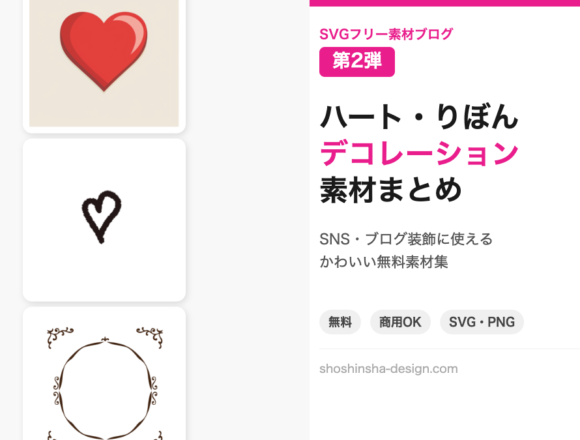Select the SVG・PNG tag
580x440 pixels.
482,322
